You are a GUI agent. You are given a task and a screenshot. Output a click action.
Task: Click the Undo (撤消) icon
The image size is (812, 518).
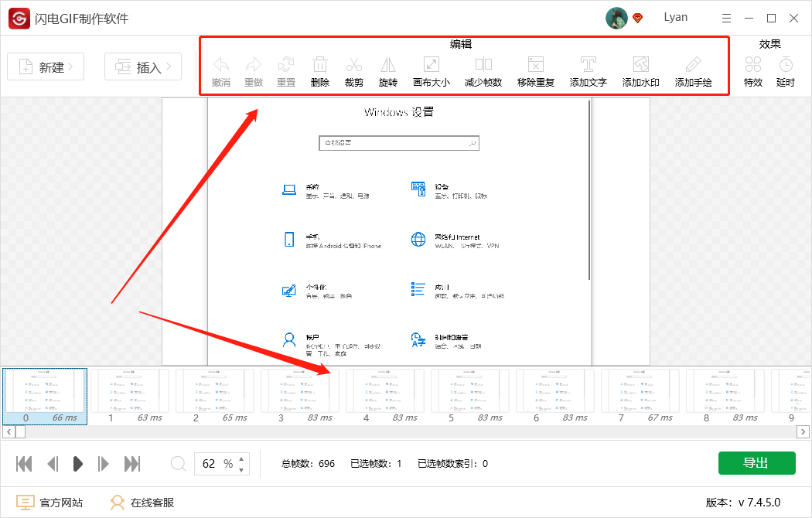click(x=221, y=65)
